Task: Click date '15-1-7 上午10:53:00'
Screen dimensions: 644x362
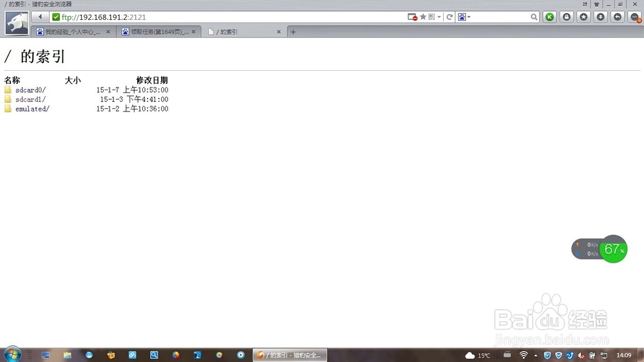Action: coord(132,90)
